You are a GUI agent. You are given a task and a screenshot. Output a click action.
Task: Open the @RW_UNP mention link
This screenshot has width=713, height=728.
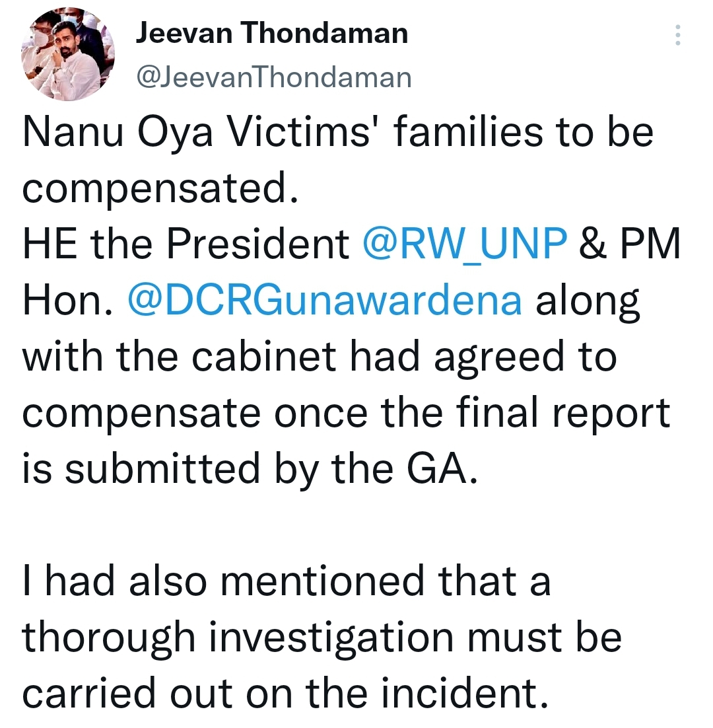(x=465, y=244)
